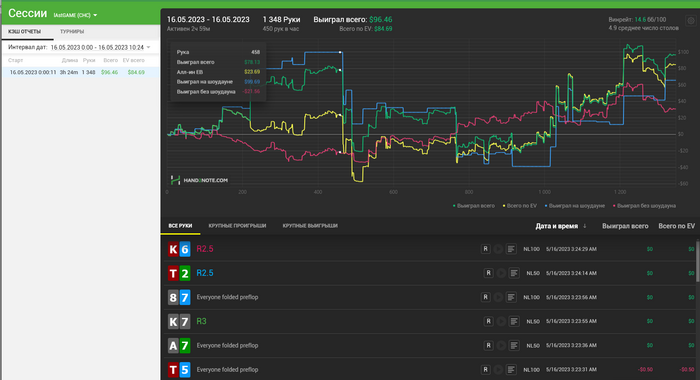Open the replayer R icon for K6 hand

485,249
